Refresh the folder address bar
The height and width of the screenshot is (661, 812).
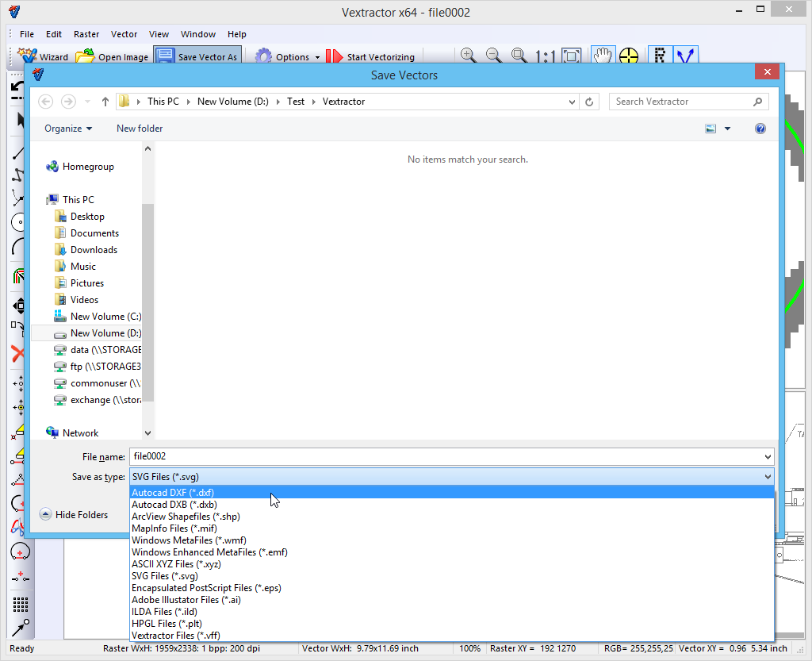click(x=589, y=102)
